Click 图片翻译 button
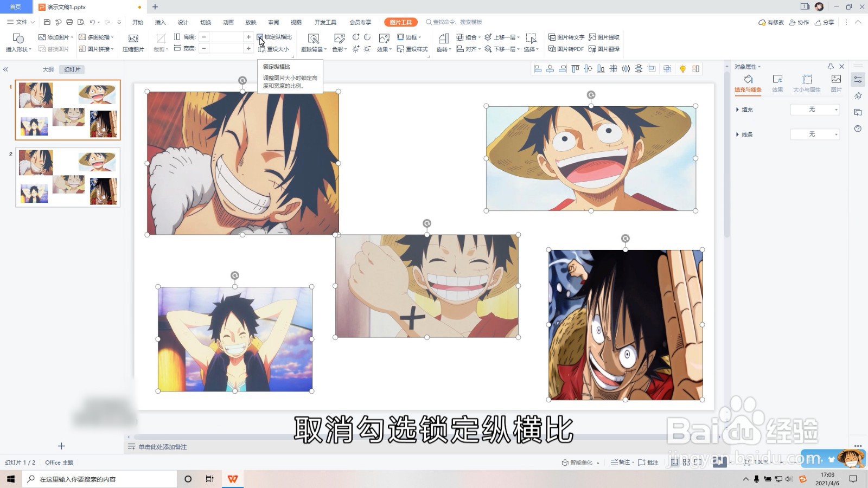This screenshot has width=868, height=488. tap(604, 49)
